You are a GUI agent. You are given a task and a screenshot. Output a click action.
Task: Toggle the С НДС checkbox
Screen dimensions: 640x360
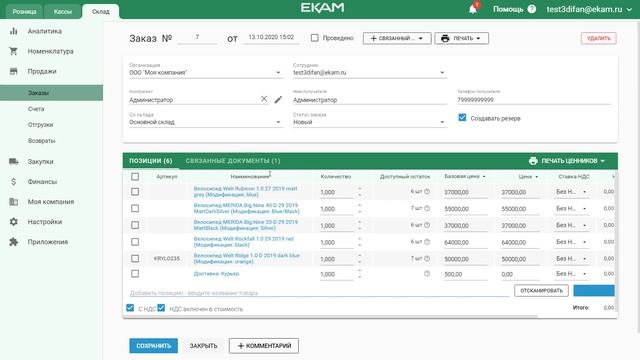(x=130, y=308)
